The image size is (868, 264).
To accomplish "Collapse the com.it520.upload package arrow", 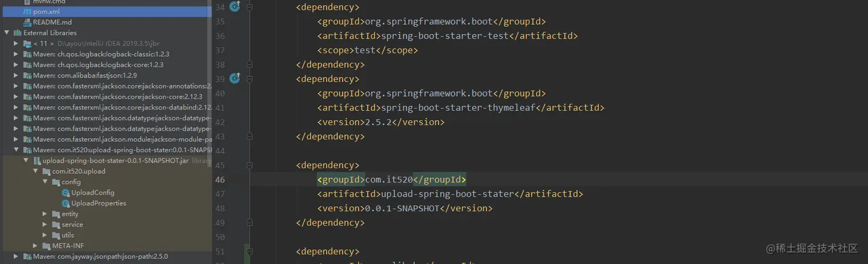I will tap(36, 171).
